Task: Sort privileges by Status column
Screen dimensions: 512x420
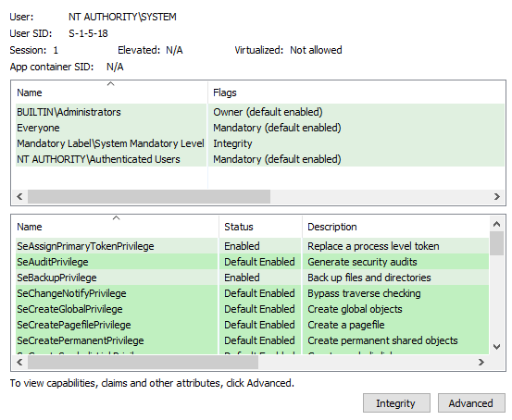Action: coord(260,227)
